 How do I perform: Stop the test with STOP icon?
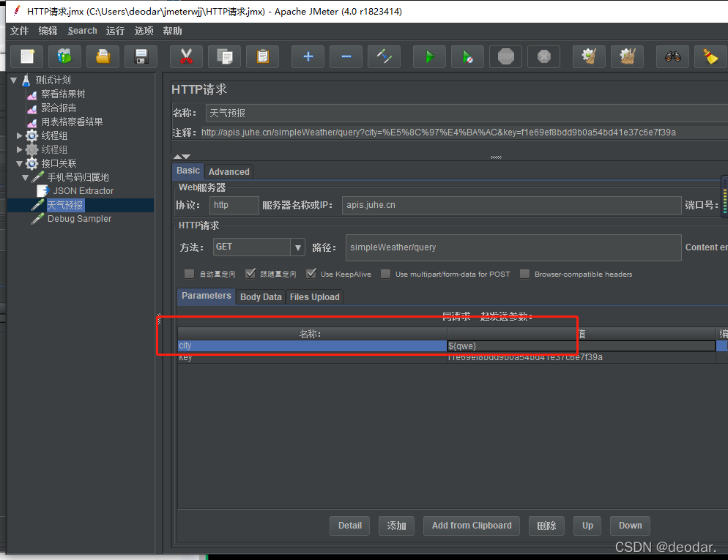(505, 56)
